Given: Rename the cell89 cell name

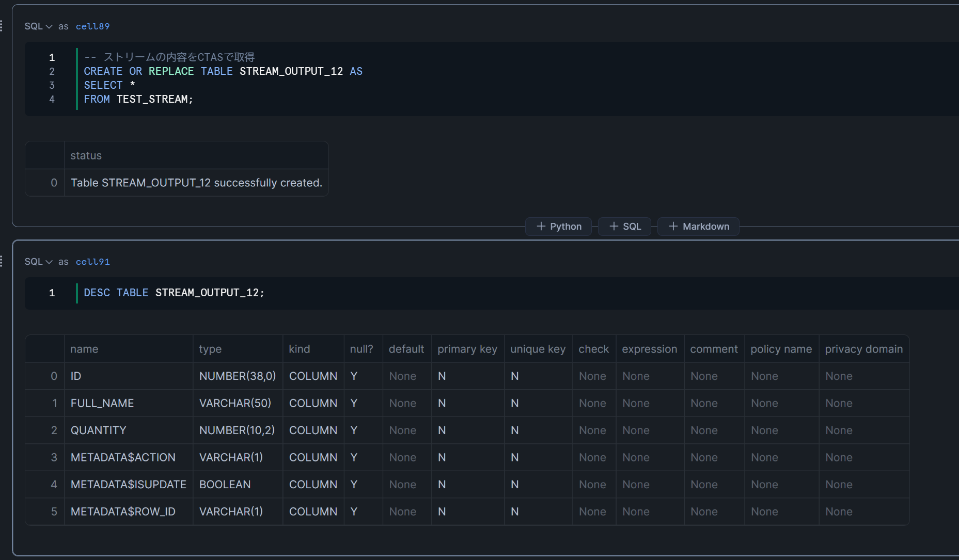Looking at the screenshot, I should click(93, 26).
